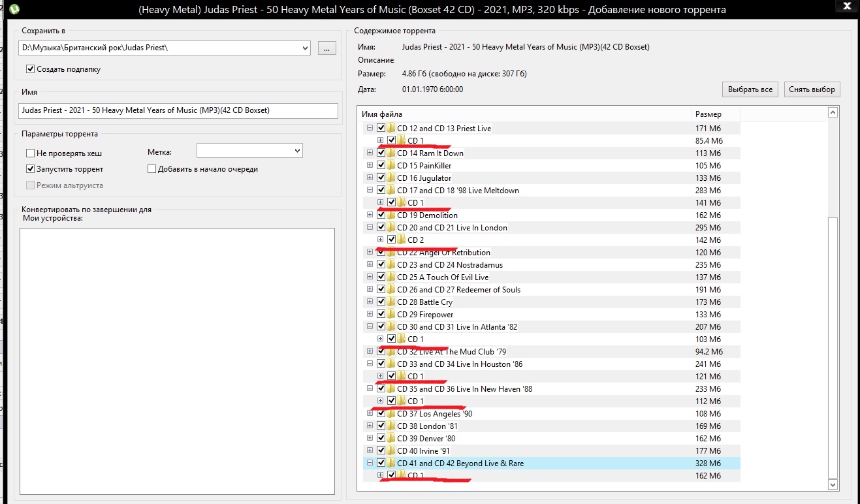This screenshot has height=504, width=860.
Task: Expand the CD 23 and CD 24 Nostradamus folder
Action: 370,265
